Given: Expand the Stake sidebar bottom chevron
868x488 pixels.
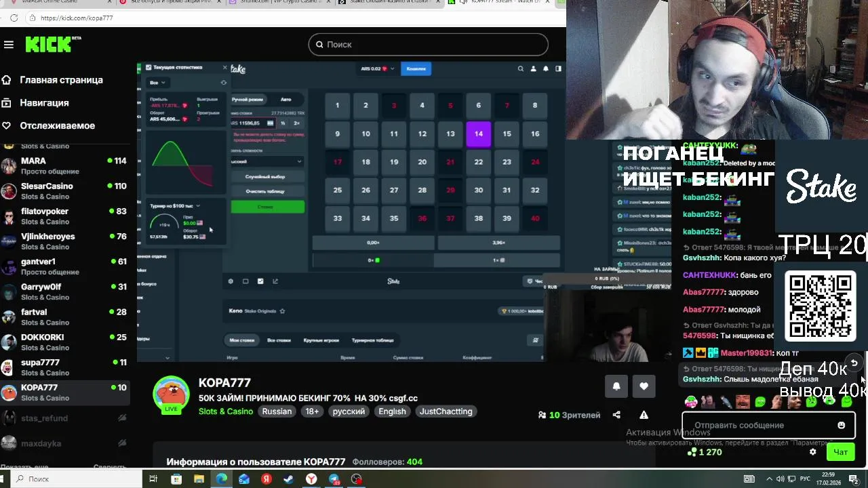Looking at the screenshot, I should pyautogui.click(x=167, y=358).
